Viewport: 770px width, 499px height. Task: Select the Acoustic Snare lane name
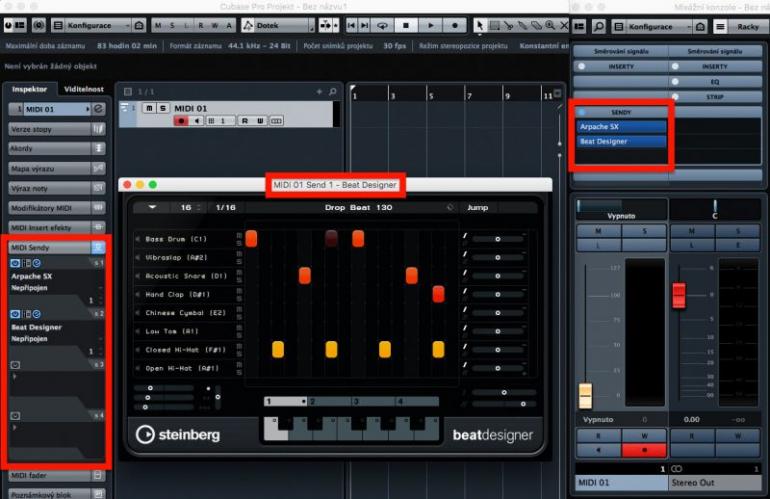pos(186,276)
